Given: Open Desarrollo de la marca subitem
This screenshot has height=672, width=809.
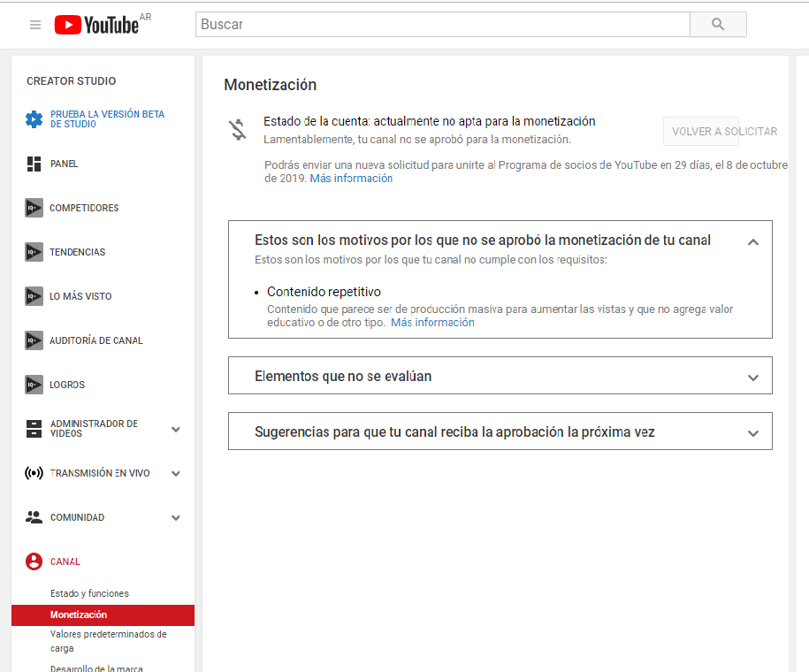Looking at the screenshot, I should (96, 668).
